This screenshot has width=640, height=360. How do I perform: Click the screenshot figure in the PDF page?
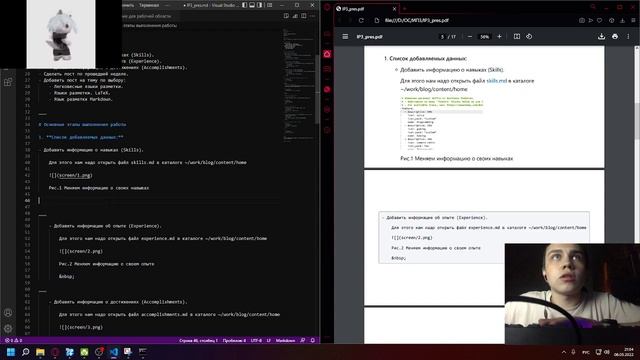point(442,123)
